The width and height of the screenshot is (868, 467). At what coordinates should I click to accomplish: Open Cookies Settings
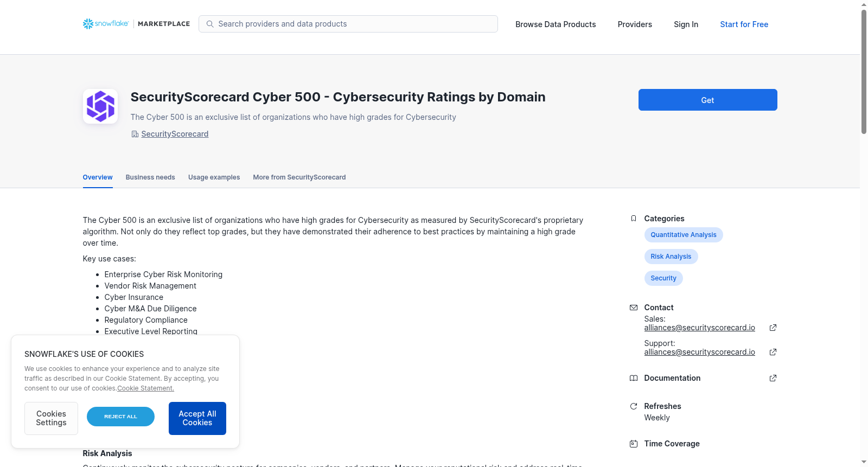pyautogui.click(x=51, y=418)
